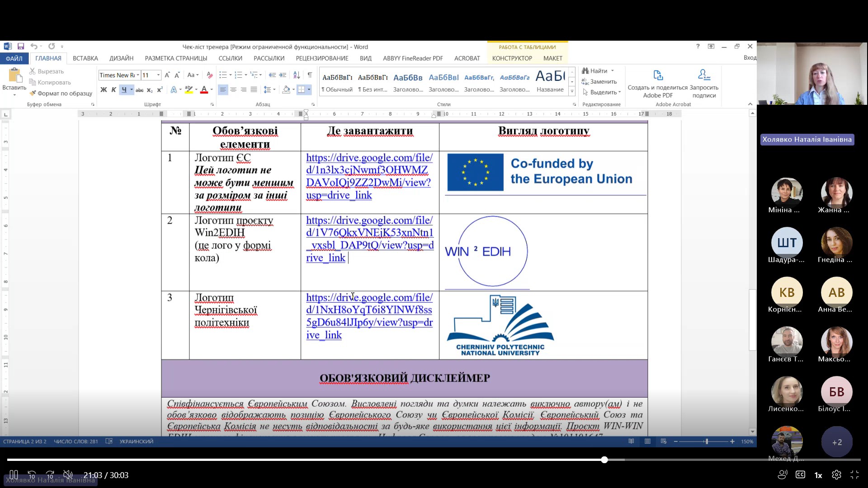Click Create and Share Adobe PDF icon
This screenshot has height=488, width=868.
click(657, 75)
